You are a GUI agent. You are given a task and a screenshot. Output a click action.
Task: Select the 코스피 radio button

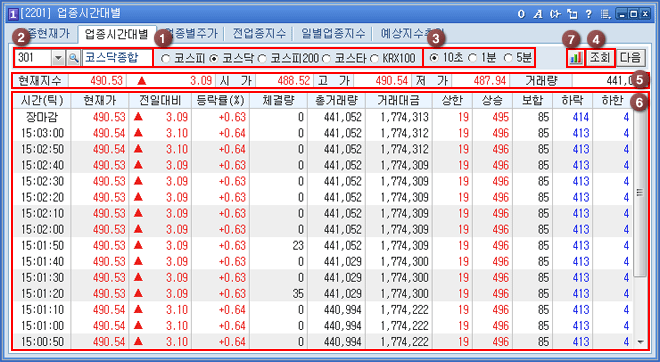pos(166,59)
